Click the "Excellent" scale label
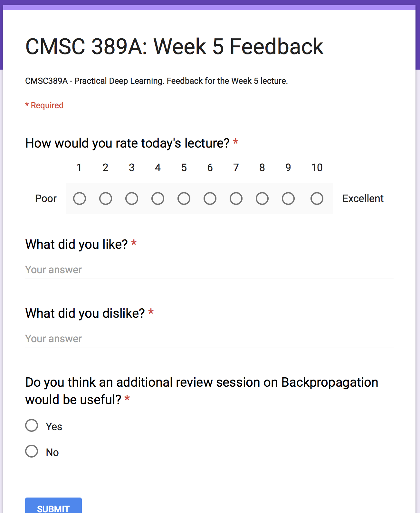Viewport: 420px width, 513px height. [x=363, y=198]
